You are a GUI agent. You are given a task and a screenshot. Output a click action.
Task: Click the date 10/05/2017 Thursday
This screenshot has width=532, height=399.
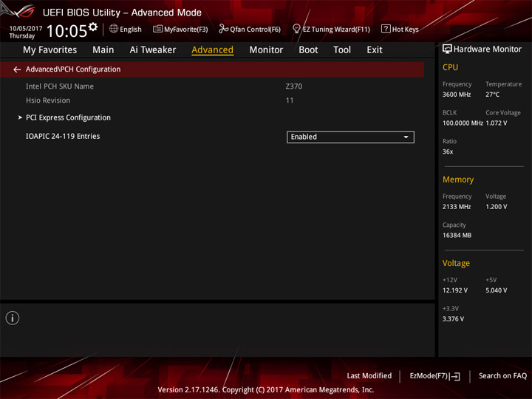coord(25,32)
